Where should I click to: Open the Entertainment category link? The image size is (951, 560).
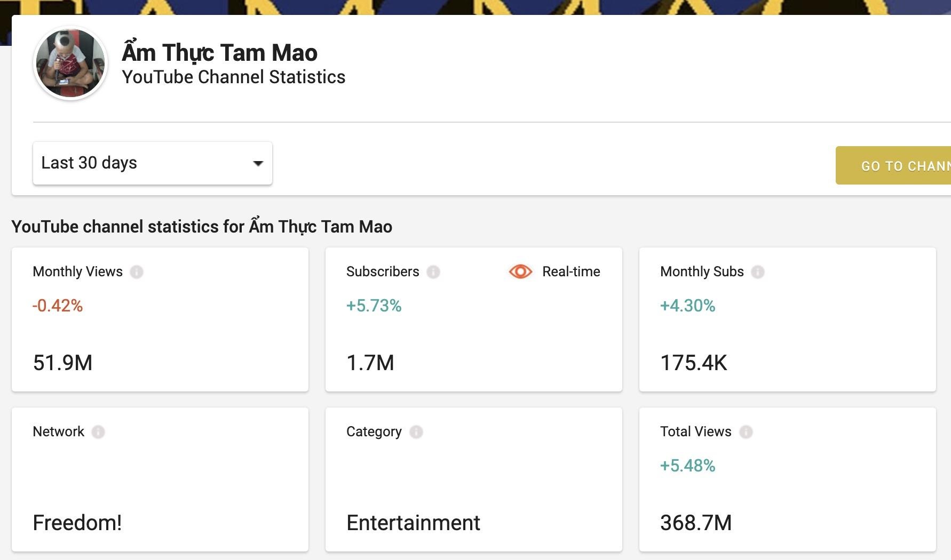pos(413,523)
